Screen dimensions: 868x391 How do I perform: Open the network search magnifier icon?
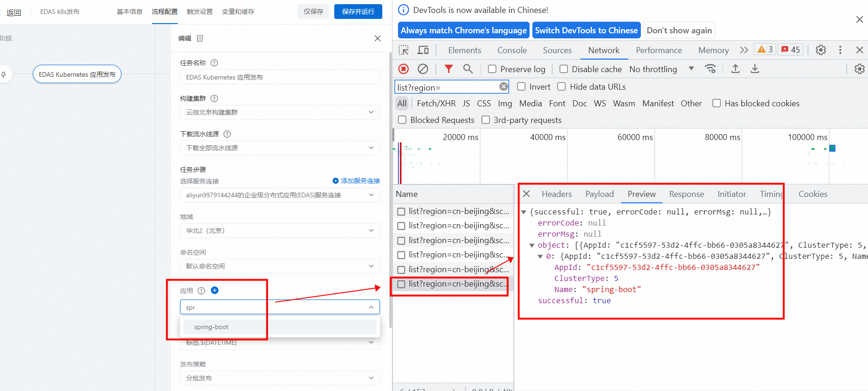point(468,69)
